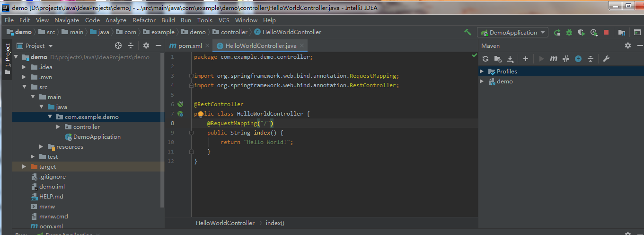Stop the application with the red square
644x235 pixels.
(x=606, y=32)
